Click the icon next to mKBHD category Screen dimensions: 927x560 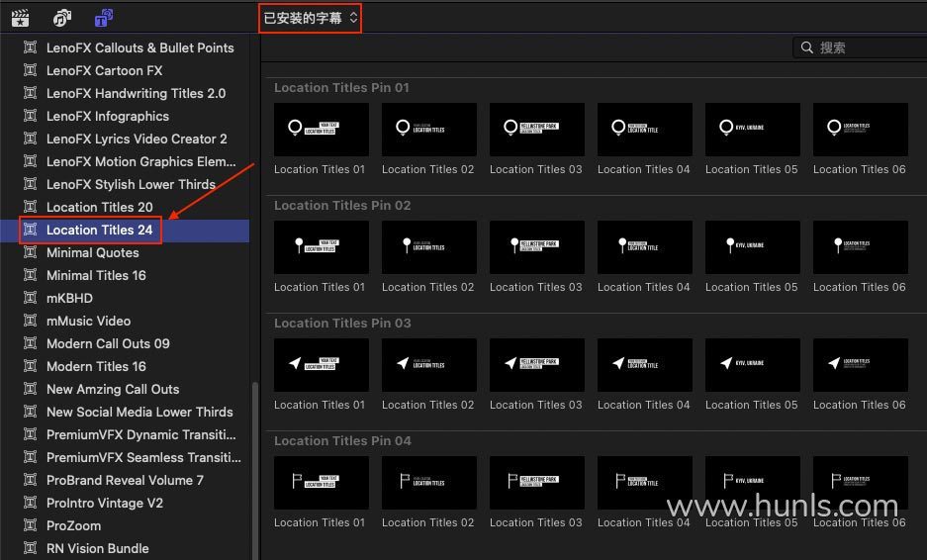[x=30, y=298]
